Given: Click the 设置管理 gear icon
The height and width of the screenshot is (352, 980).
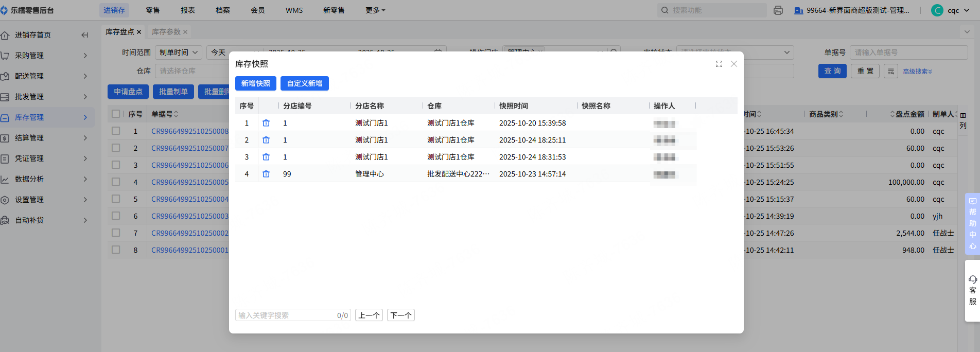Looking at the screenshot, I should pyautogui.click(x=5, y=200).
